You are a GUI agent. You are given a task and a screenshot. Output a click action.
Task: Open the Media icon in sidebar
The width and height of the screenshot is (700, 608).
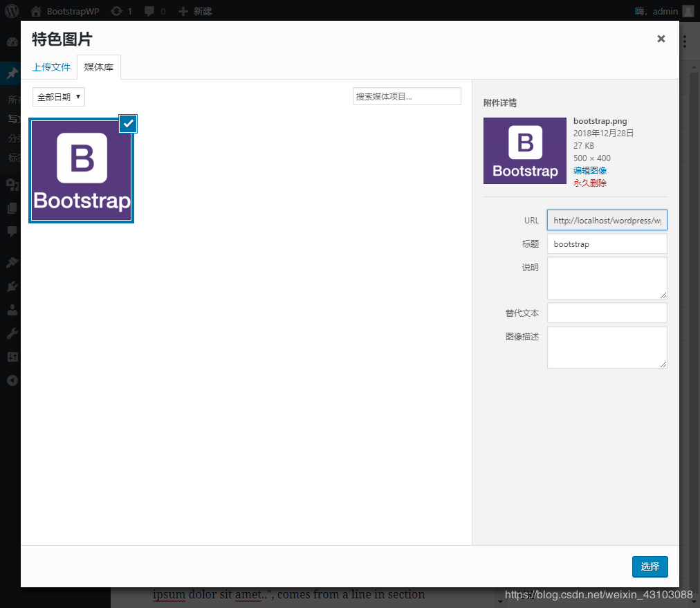12,185
